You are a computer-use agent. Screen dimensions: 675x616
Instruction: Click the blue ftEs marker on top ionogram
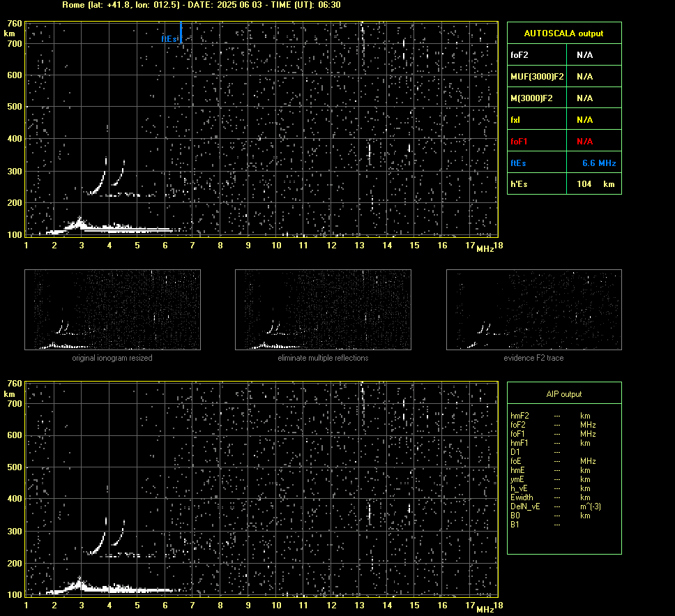pos(181,32)
